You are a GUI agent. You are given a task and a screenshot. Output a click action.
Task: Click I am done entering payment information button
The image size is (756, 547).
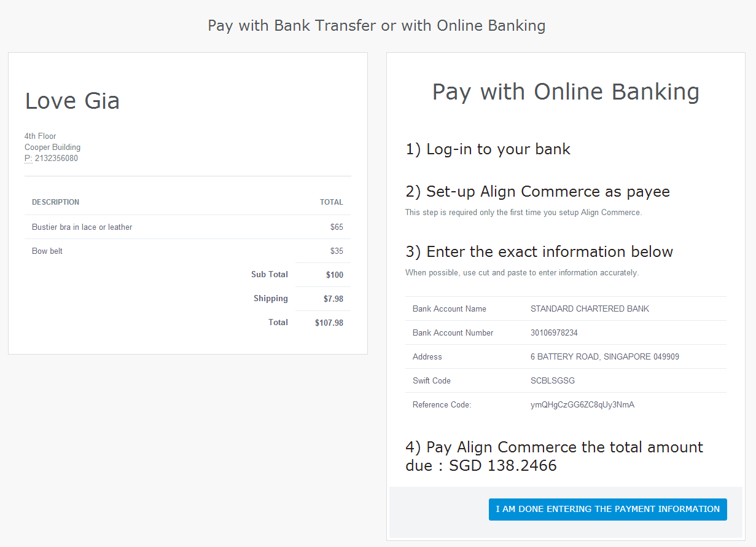pyautogui.click(x=607, y=510)
